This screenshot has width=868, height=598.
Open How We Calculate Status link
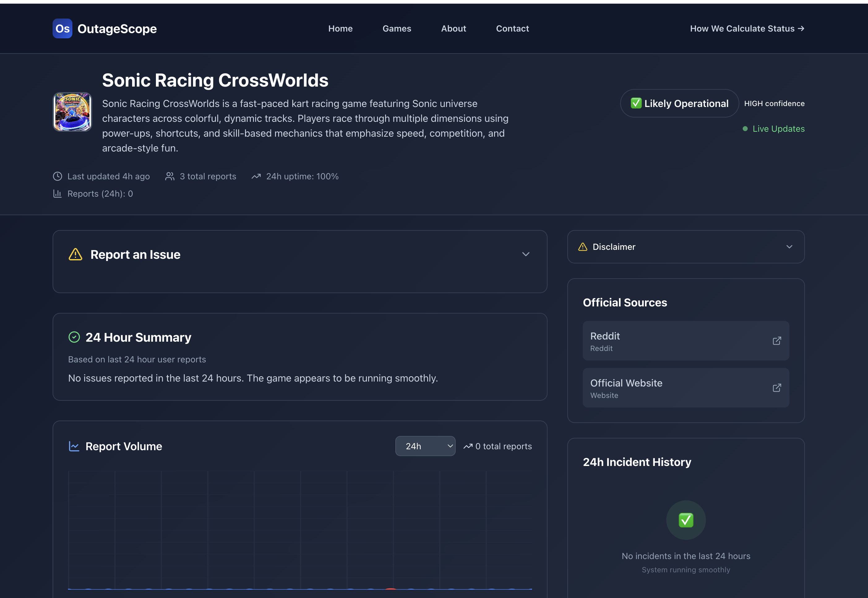[x=747, y=28]
